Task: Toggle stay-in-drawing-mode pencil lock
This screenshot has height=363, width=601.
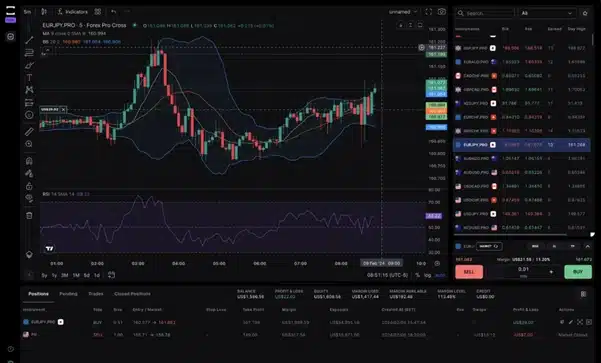Action: [x=29, y=173]
